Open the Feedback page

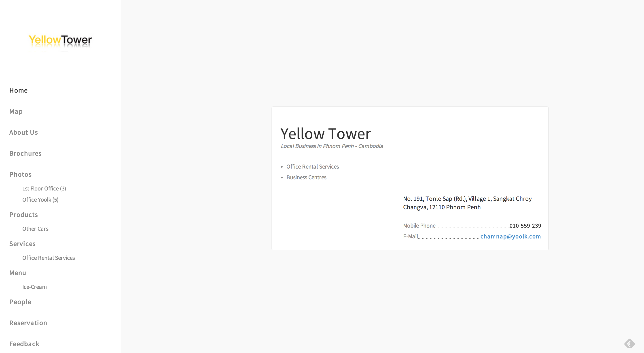coord(24,344)
